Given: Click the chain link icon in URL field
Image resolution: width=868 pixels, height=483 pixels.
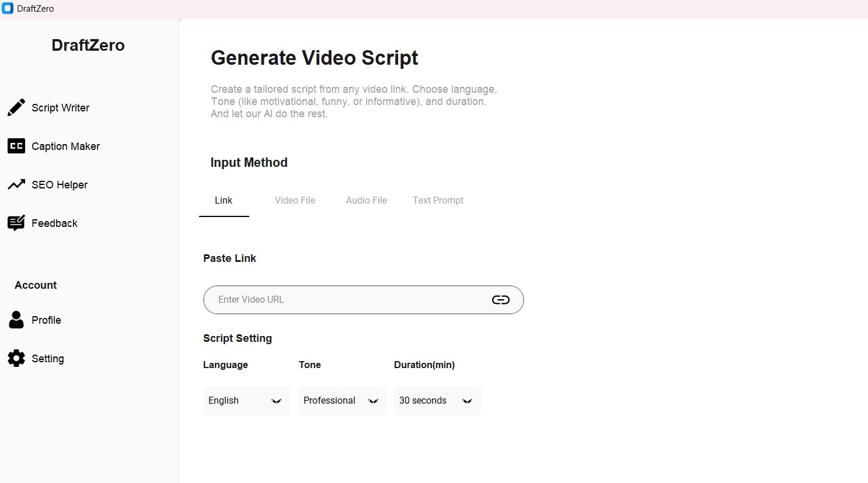Looking at the screenshot, I should pos(500,300).
